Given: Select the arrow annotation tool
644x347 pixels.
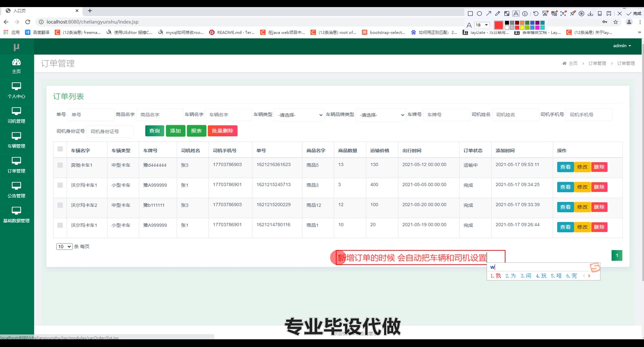Looking at the screenshot, I should 489,14.
